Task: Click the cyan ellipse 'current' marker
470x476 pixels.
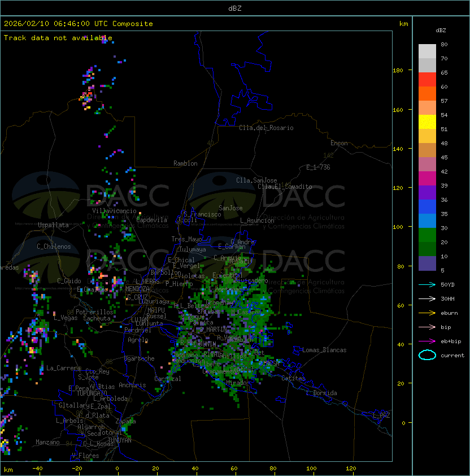Action: 427,355
